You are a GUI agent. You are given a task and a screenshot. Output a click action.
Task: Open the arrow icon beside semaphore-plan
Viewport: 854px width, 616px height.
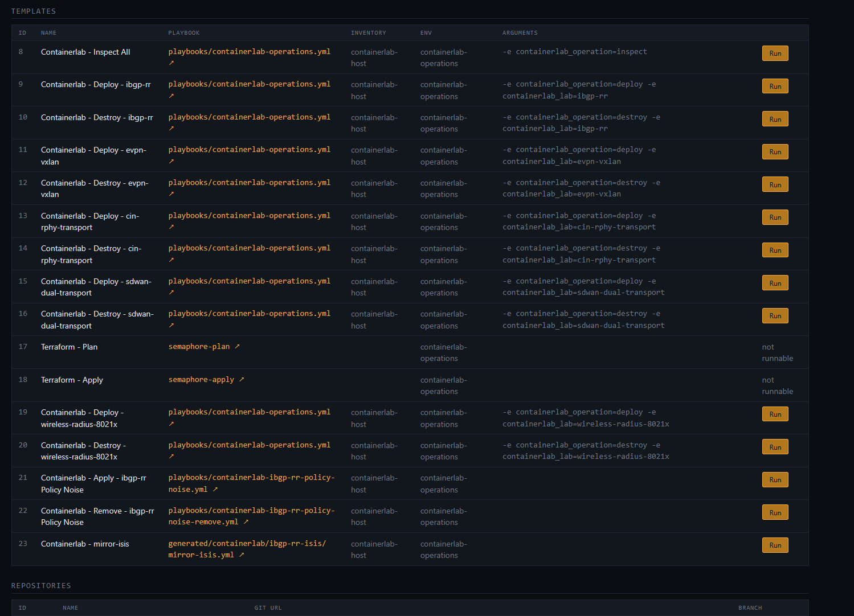237,346
